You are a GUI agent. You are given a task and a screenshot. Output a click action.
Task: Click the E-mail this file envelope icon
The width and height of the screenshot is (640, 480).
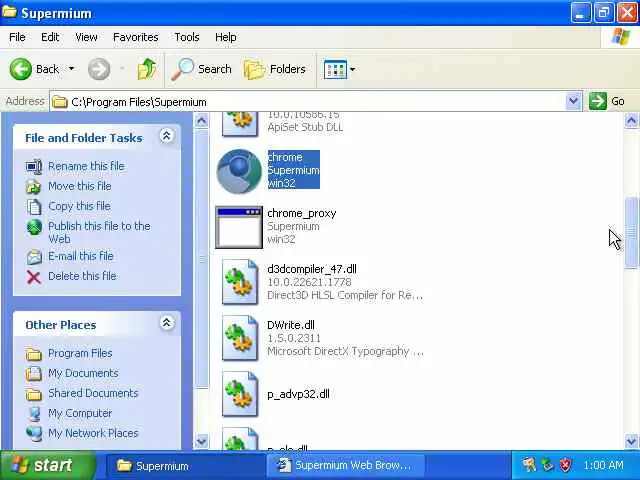click(x=34, y=257)
